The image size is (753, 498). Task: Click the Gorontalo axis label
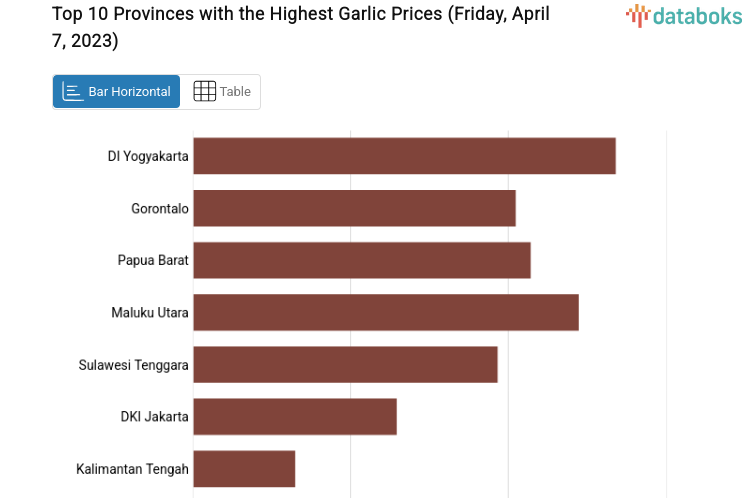(x=160, y=208)
